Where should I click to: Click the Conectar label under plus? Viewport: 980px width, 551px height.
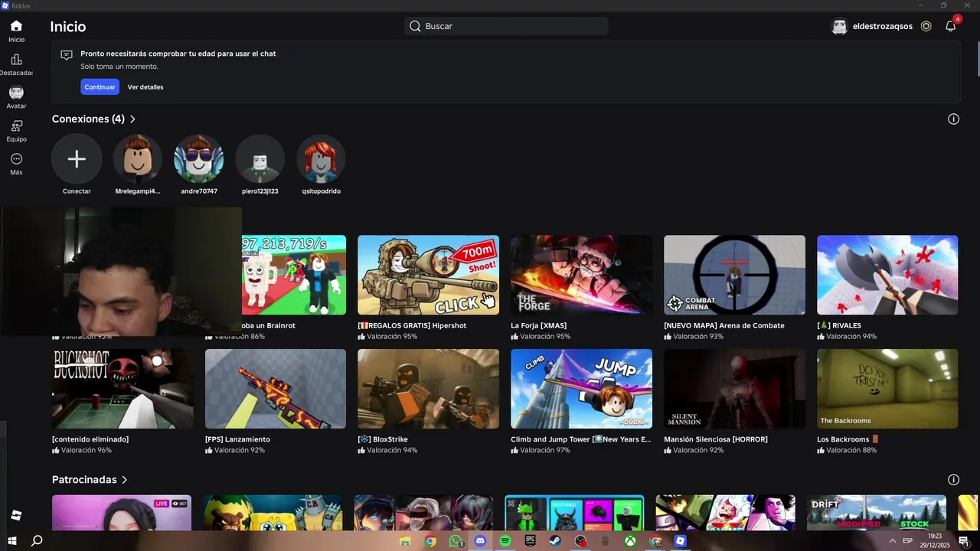click(77, 191)
